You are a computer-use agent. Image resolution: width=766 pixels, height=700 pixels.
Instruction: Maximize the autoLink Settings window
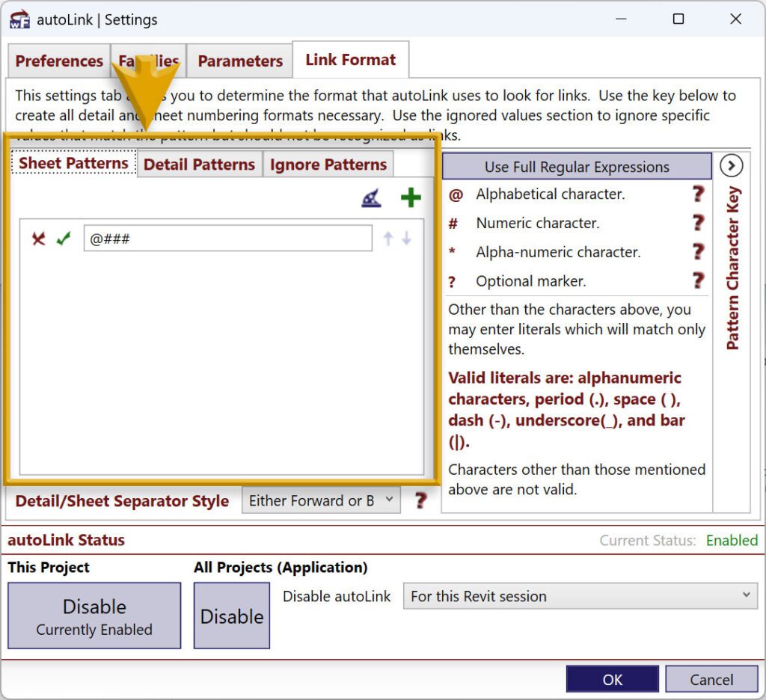[x=678, y=19]
